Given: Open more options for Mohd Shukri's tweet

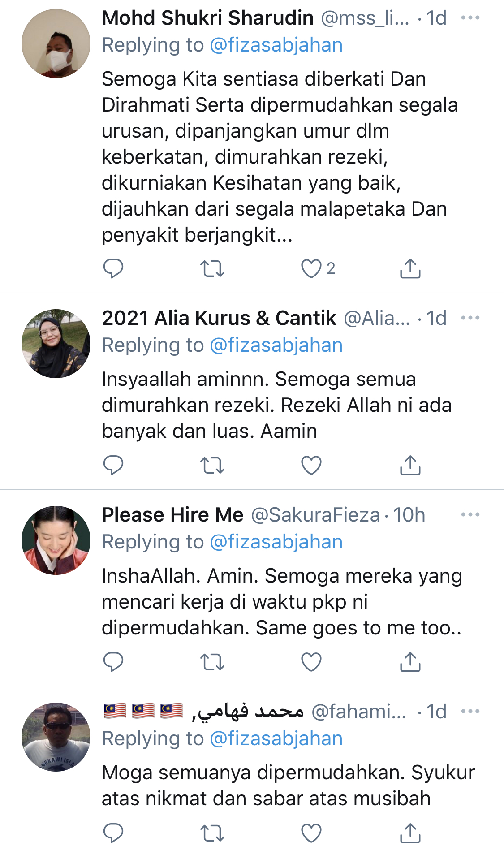Looking at the screenshot, I should pos(470,18).
